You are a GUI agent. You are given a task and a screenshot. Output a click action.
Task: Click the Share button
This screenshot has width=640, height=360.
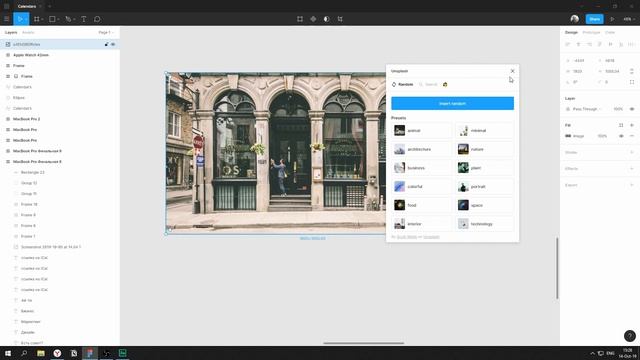[x=594, y=19]
